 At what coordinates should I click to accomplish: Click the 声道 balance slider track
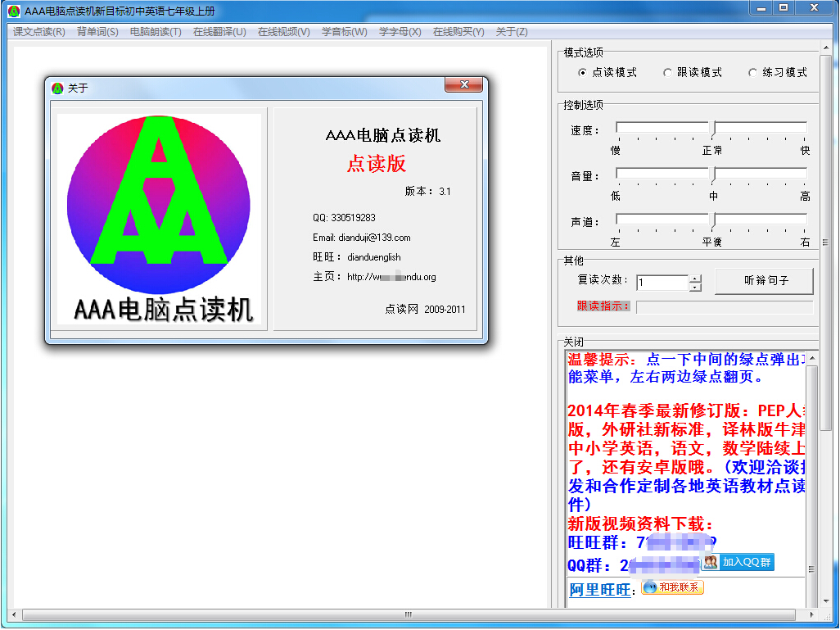tap(711, 219)
